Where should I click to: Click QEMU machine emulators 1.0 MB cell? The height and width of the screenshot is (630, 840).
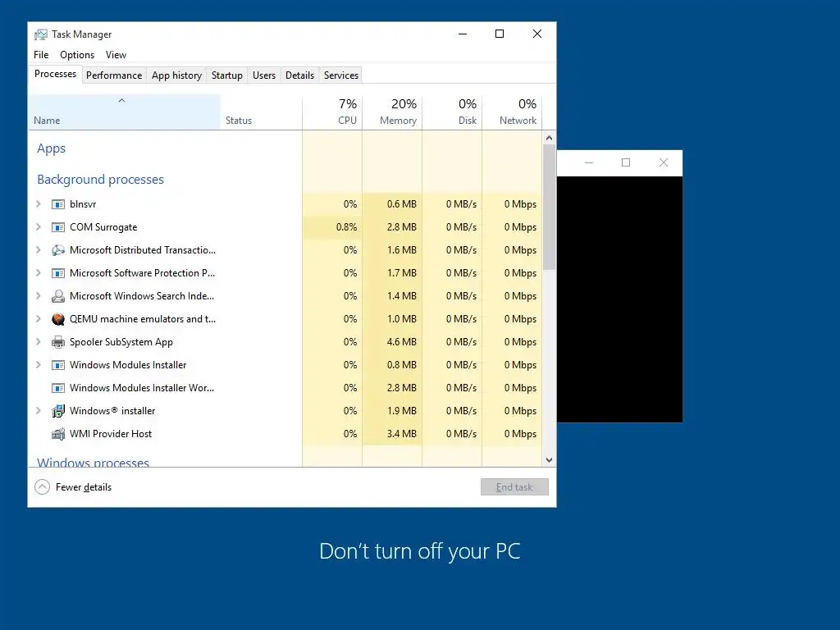coord(393,319)
